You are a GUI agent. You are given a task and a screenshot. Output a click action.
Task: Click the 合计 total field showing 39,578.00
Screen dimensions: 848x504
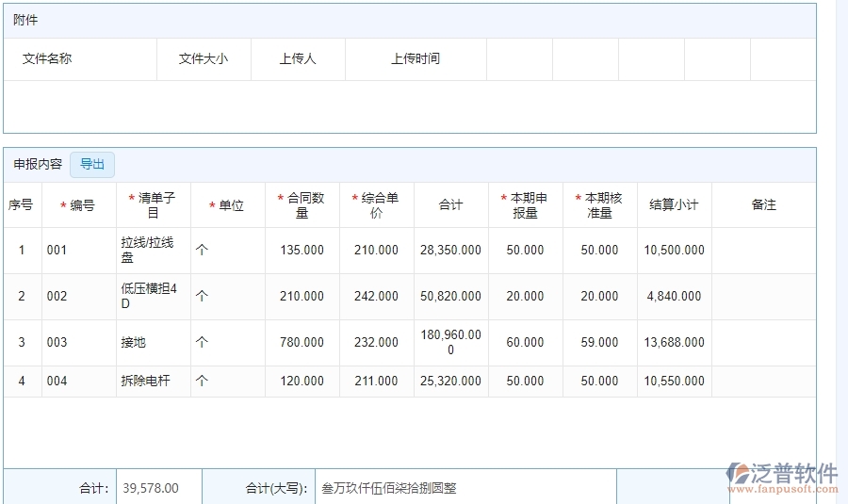158,488
